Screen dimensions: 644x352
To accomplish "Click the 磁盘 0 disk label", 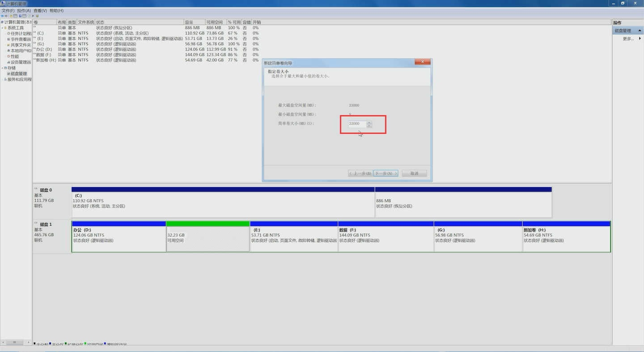I will pos(46,190).
